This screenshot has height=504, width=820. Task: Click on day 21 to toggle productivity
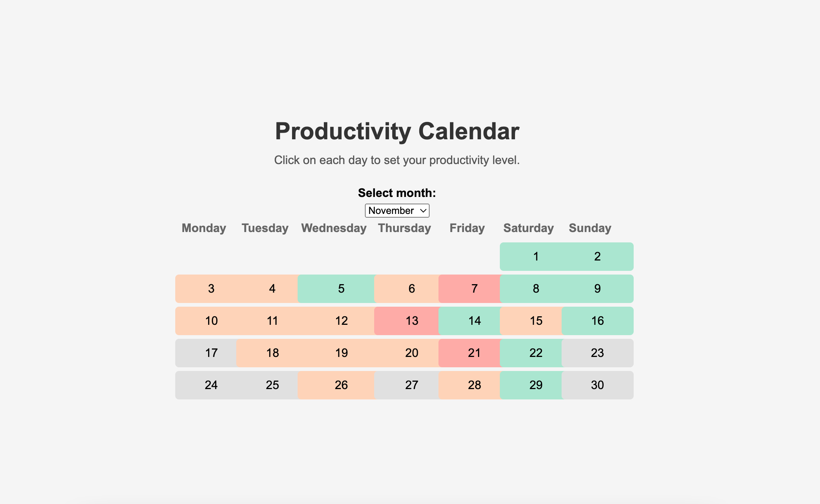[x=474, y=353]
